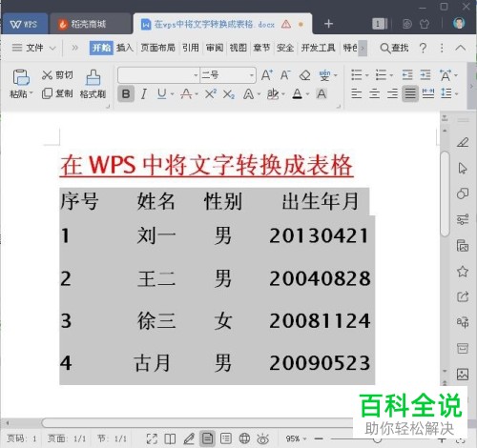Collapse the ribbon with the up chevron
Screen dimensions: 477x448
460,48
